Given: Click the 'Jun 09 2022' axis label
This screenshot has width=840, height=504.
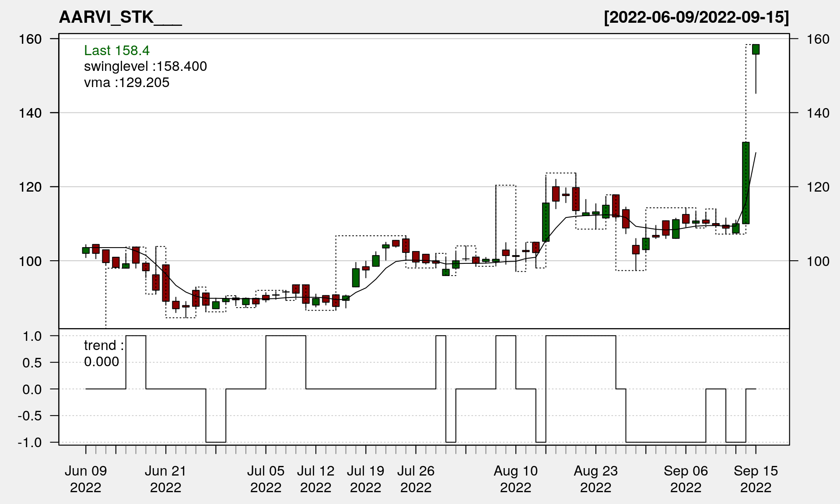Looking at the screenshot, I should (x=86, y=479).
